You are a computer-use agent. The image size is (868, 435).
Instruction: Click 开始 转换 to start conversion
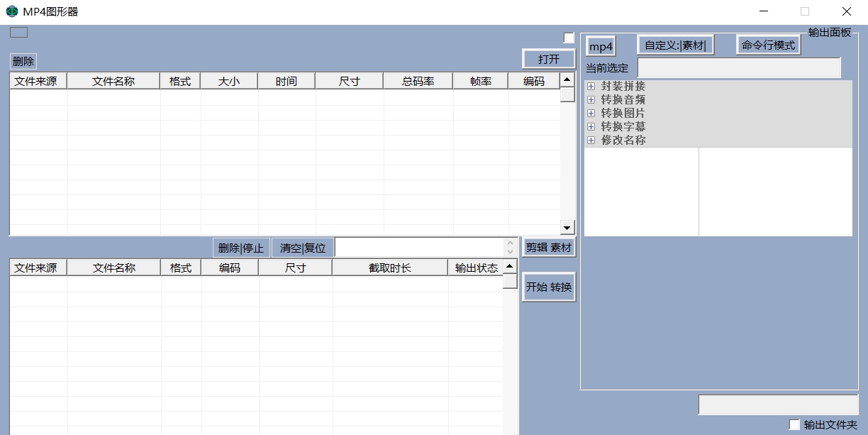[548, 287]
